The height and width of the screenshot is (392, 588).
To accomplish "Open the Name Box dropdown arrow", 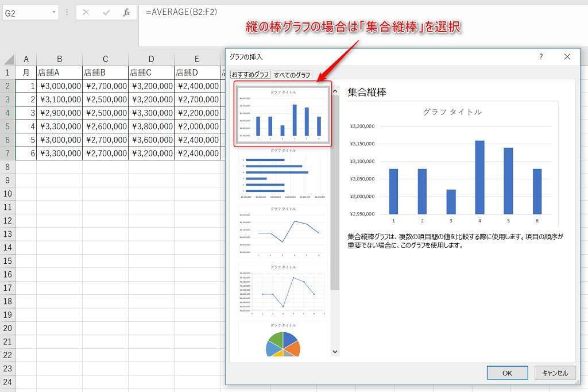I will tap(53, 12).
